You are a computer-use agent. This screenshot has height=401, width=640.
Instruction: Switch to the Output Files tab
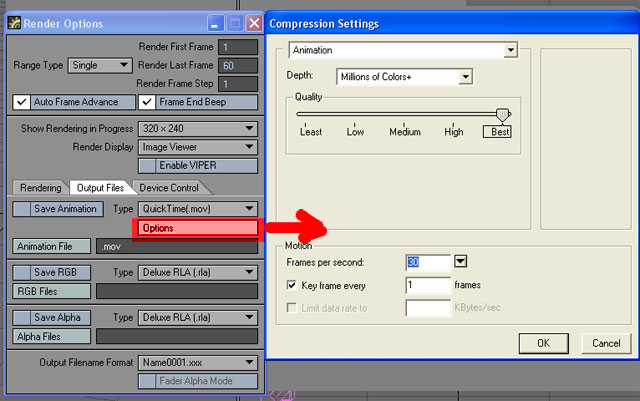pos(100,188)
